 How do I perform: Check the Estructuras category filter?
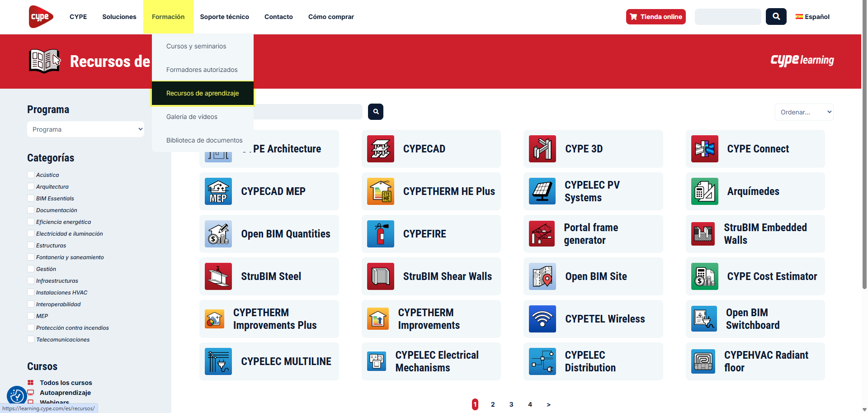(x=31, y=245)
